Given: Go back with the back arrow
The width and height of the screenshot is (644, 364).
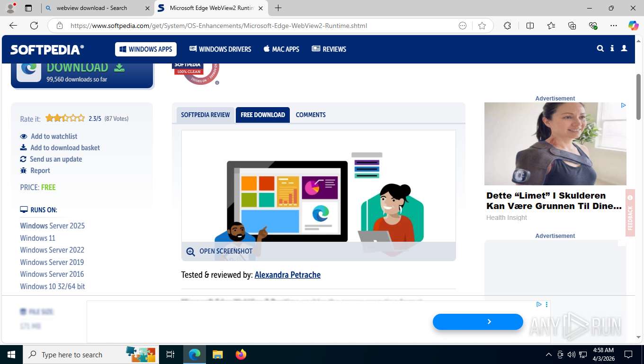Looking at the screenshot, I should (x=13, y=26).
